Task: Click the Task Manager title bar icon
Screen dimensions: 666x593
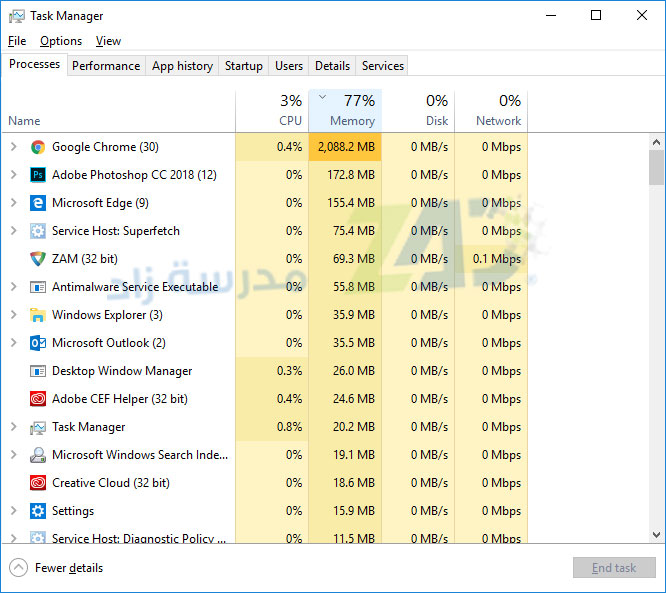Action: tap(17, 17)
